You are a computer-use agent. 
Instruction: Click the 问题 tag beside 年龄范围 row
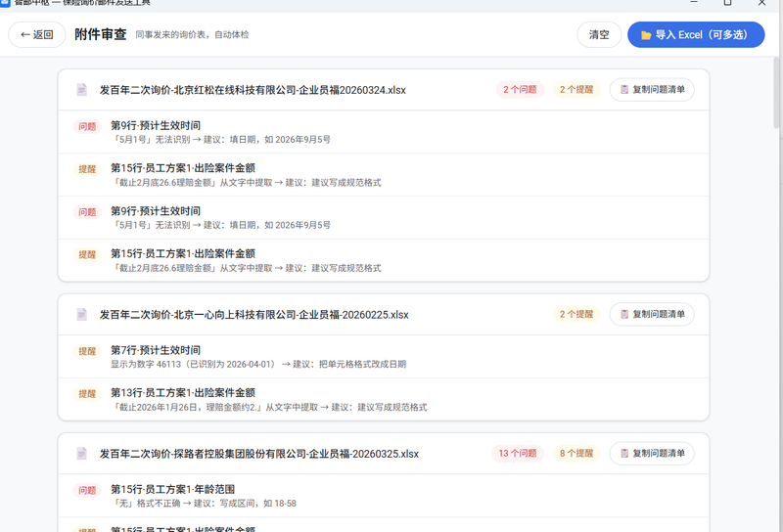[x=87, y=491]
